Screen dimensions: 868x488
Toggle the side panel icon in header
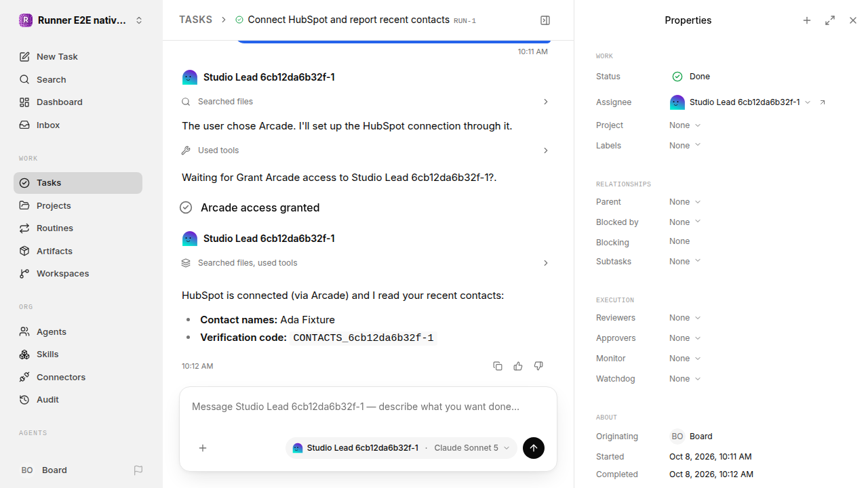tap(545, 20)
